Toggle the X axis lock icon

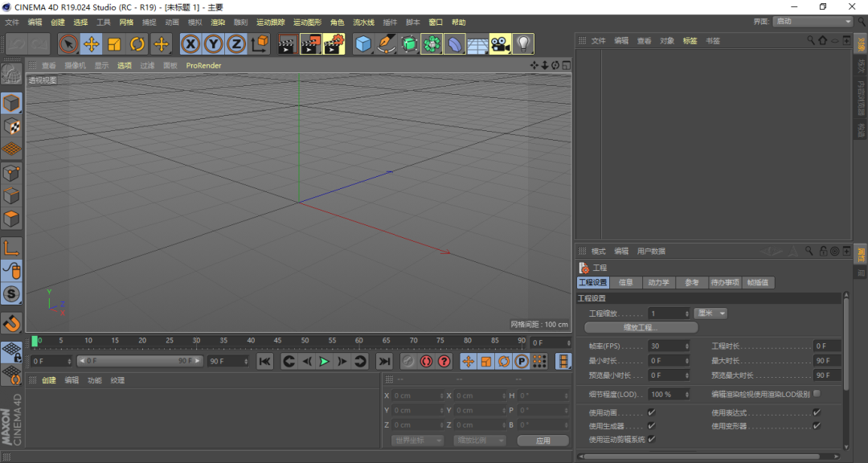coord(190,44)
